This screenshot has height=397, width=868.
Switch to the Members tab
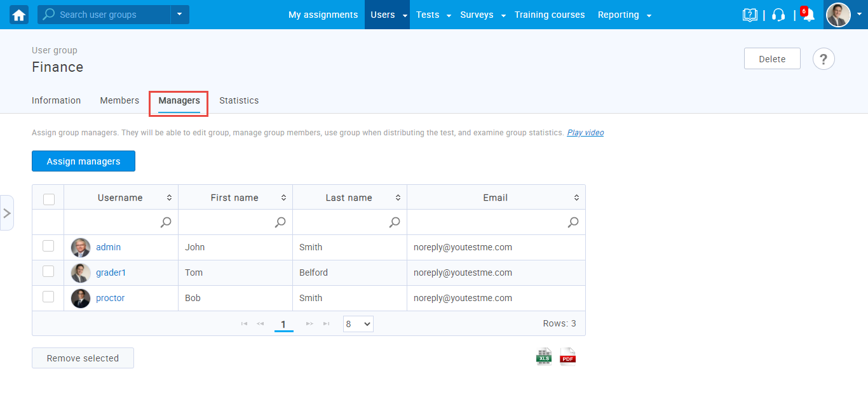(119, 100)
